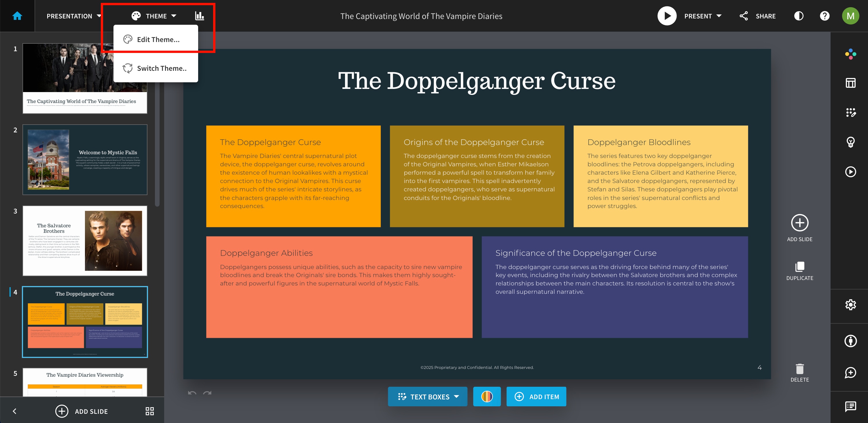The image size is (868, 423).
Task: Open the lightbulb ideas icon
Action: (x=850, y=142)
